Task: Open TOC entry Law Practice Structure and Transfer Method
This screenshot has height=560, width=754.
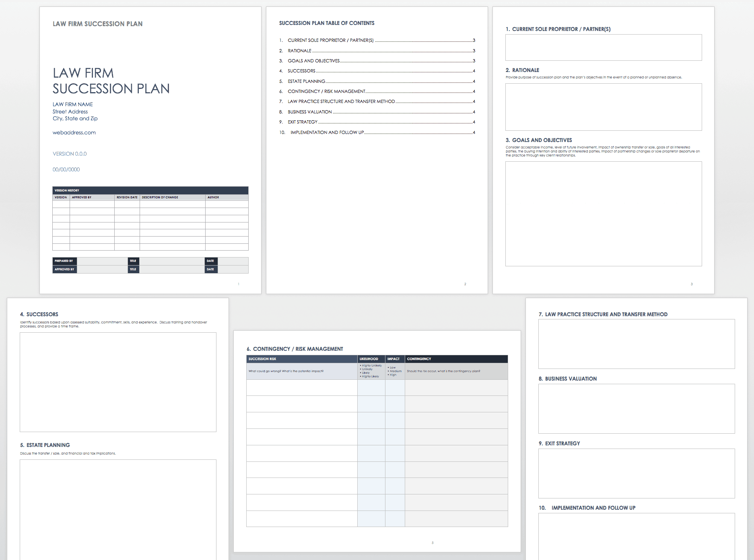Action: tap(377, 101)
